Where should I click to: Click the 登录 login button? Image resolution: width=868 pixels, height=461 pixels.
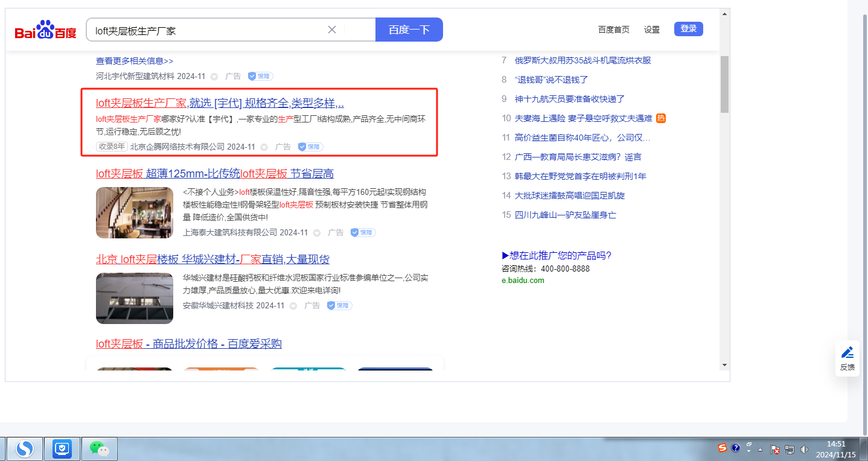click(688, 29)
